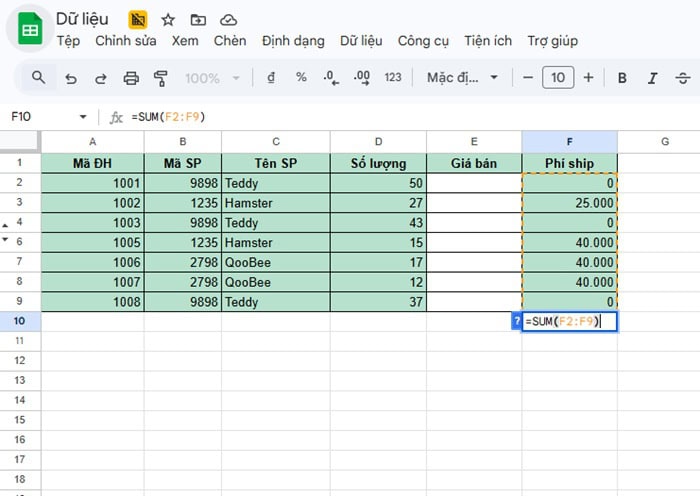The width and height of the screenshot is (700, 496).
Task: Expand the font family dropdown
Action: tap(462, 77)
